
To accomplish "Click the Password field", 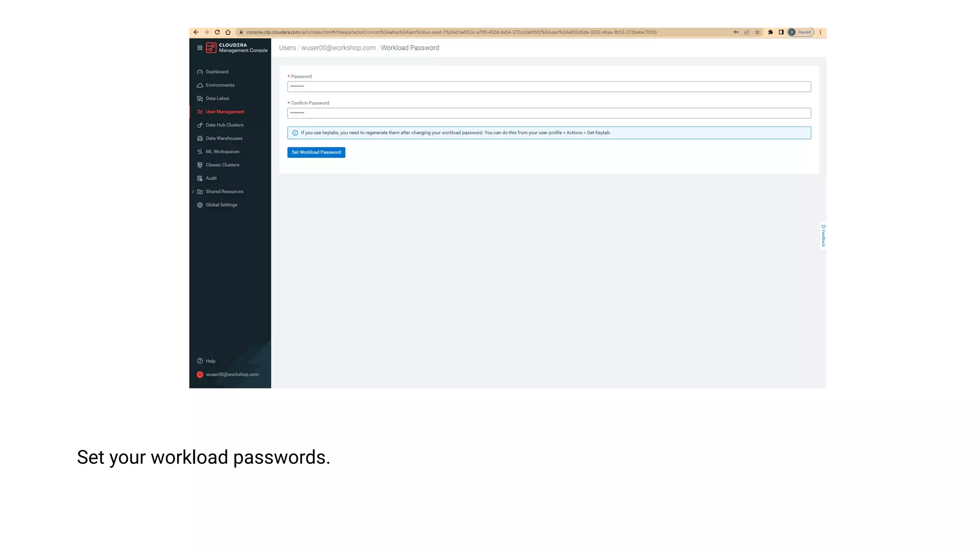I will pos(549,87).
